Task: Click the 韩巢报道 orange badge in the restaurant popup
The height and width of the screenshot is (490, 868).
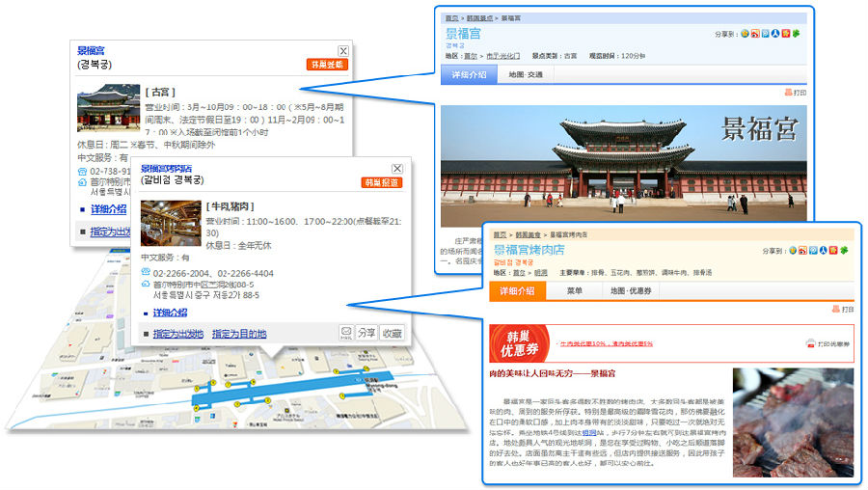Action: click(381, 182)
